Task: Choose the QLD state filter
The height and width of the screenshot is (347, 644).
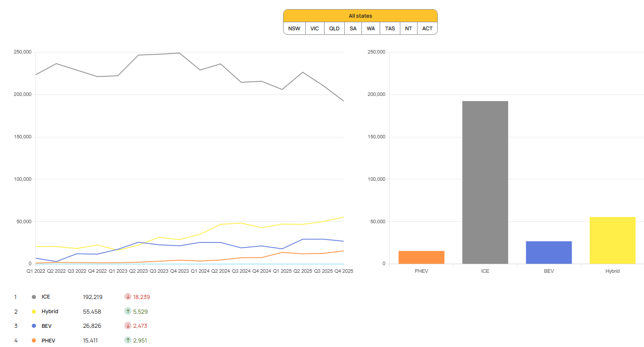Action: pos(334,28)
